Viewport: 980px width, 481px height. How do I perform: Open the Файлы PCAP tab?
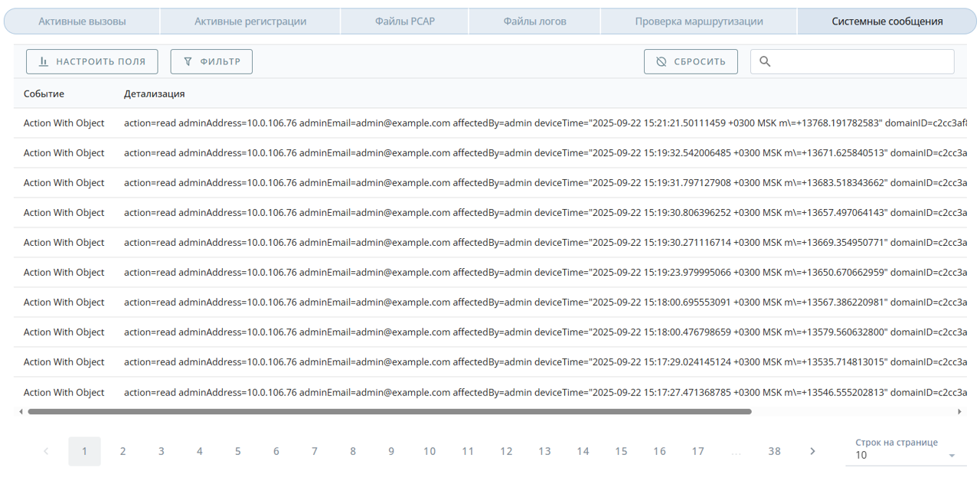[404, 21]
